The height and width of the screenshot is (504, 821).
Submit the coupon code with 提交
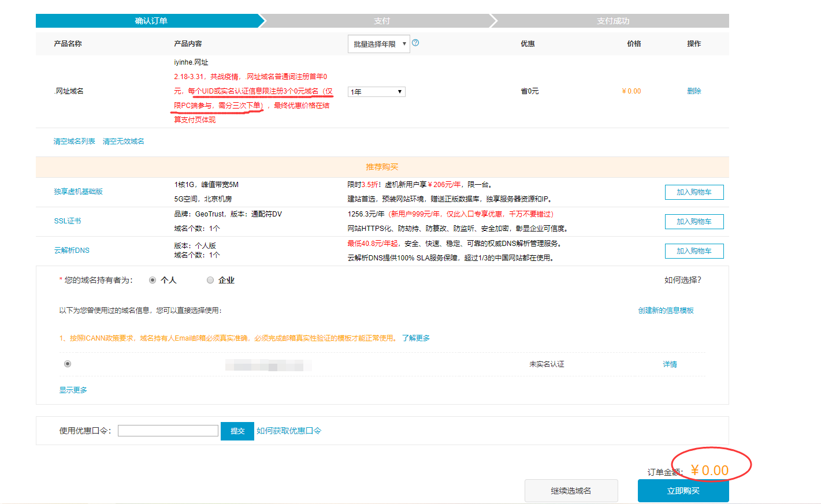(x=237, y=431)
